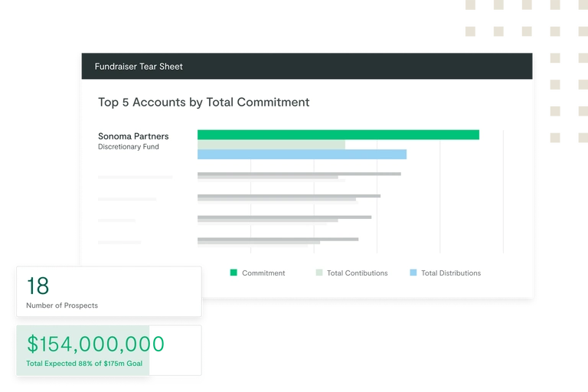Select the Fundraiser Tear Sheet title tab
588x392 pixels.
[139, 67]
